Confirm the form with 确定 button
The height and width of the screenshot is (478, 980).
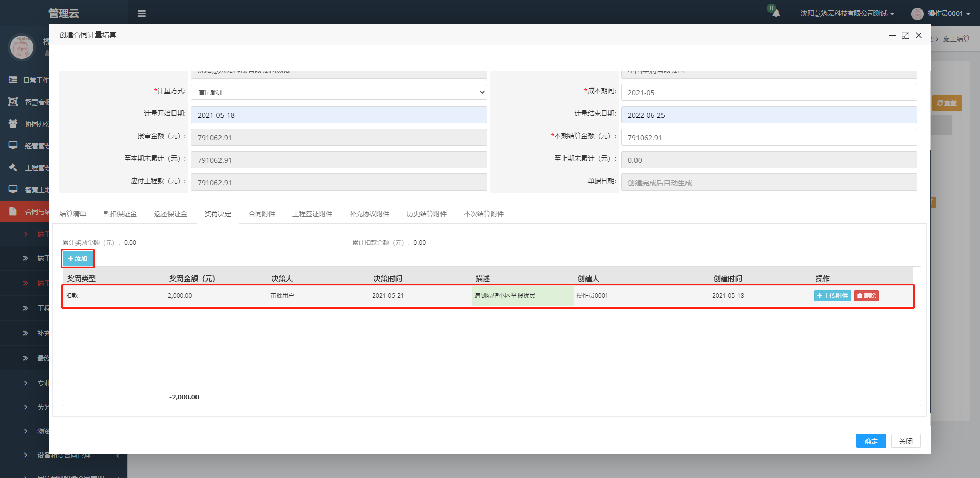click(871, 441)
